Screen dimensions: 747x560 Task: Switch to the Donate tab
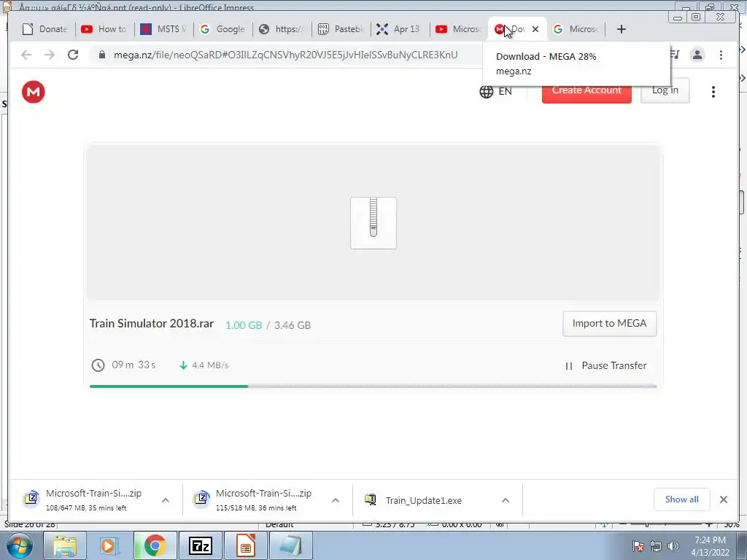point(45,29)
